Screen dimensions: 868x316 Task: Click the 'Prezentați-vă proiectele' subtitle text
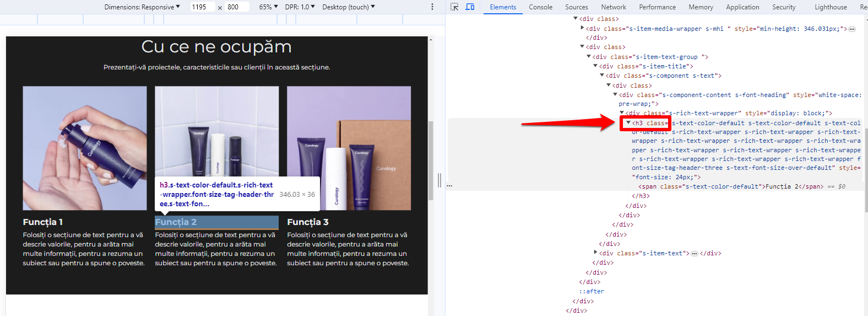click(x=217, y=67)
